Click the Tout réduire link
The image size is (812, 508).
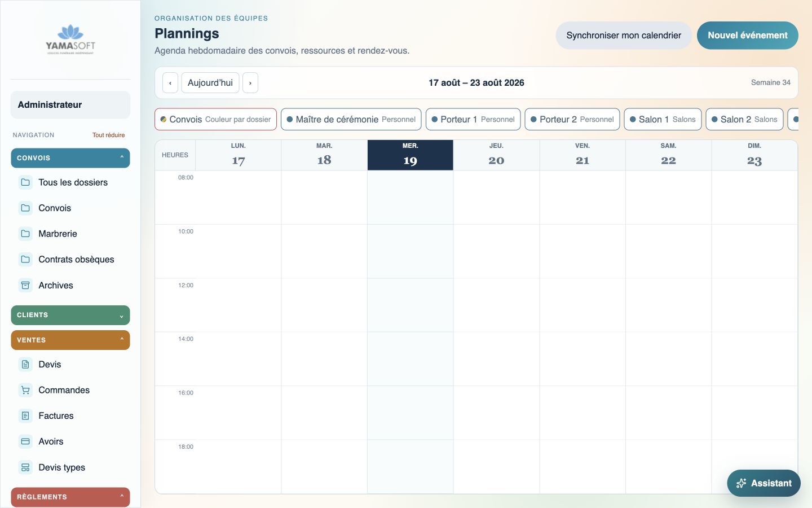tap(108, 135)
